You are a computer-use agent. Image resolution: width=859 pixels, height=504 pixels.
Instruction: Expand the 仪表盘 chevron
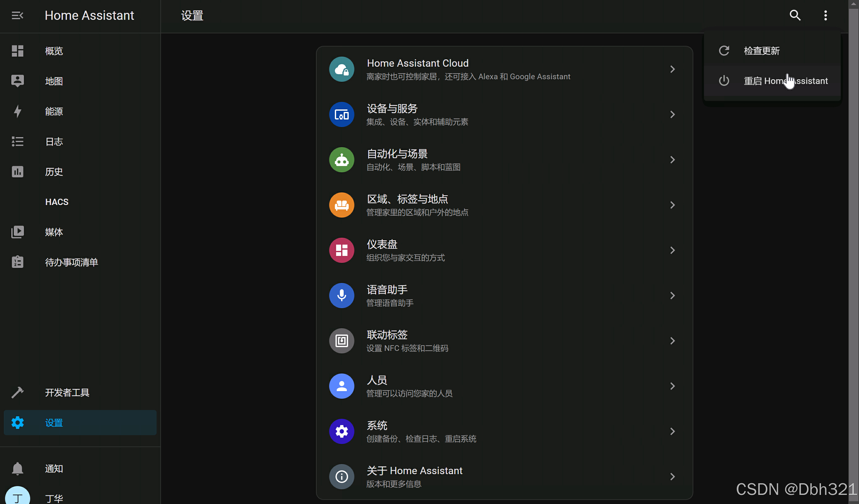tap(673, 251)
